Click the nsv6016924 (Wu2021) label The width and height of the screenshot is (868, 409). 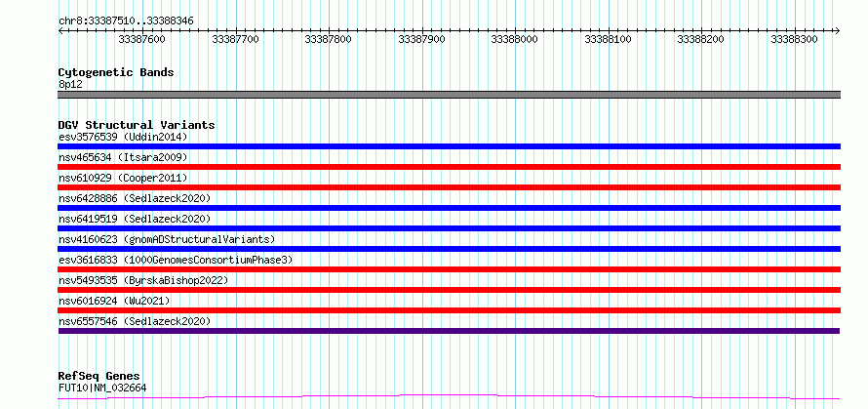coord(114,301)
